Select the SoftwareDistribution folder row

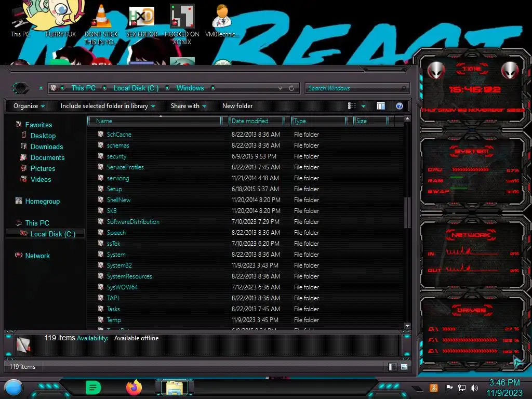(246, 221)
